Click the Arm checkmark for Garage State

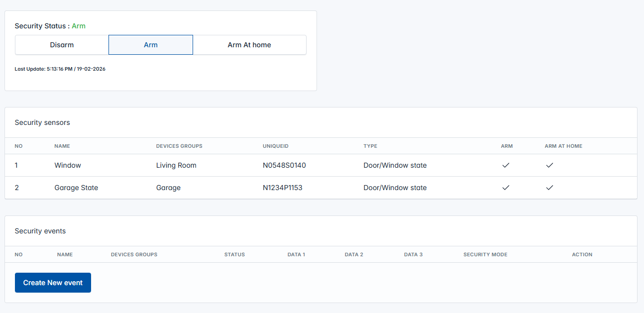pyautogui.click(x=506, y=188)
